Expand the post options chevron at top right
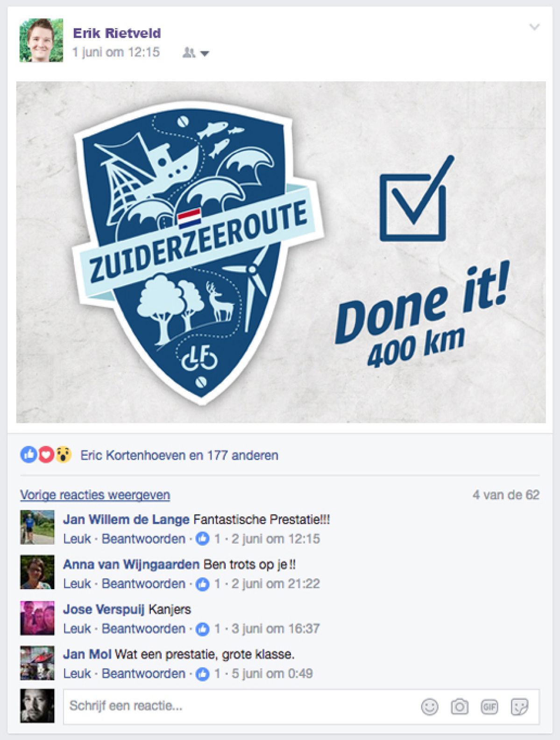 click(x=534, y=27)
